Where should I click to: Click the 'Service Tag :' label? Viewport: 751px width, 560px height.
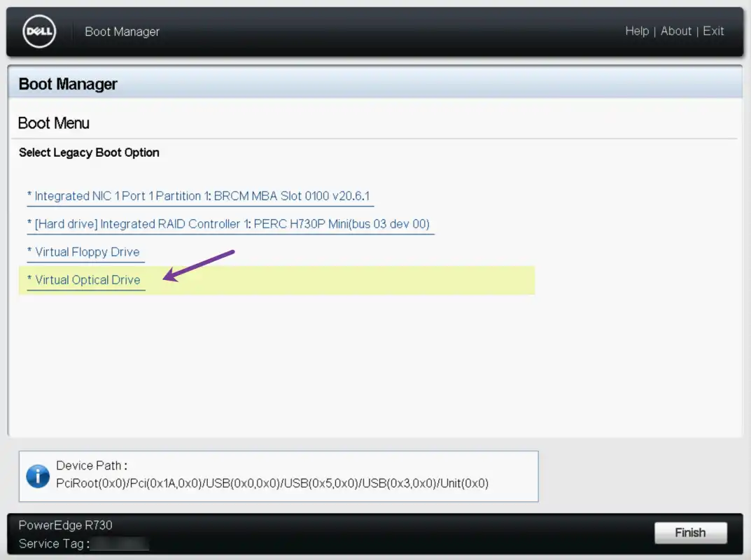tap(54, 544)
